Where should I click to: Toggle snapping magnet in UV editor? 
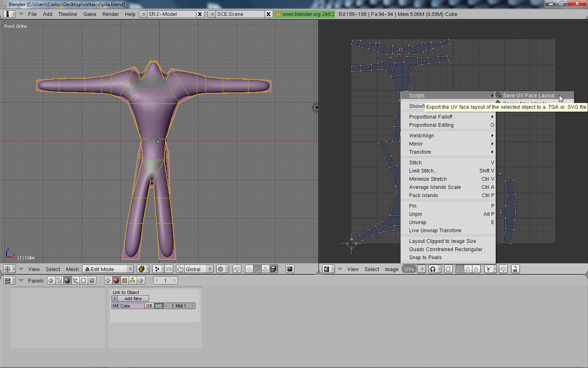click(x=503, y=269)
